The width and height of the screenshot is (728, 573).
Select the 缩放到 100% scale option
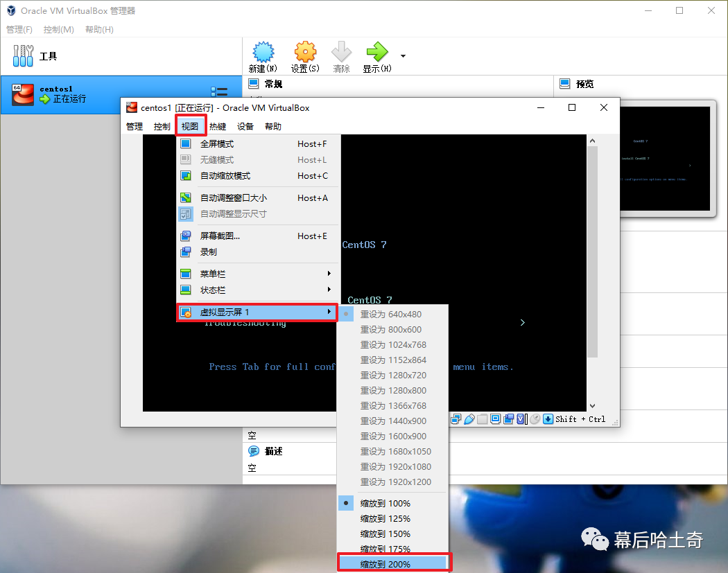point(385,504)
